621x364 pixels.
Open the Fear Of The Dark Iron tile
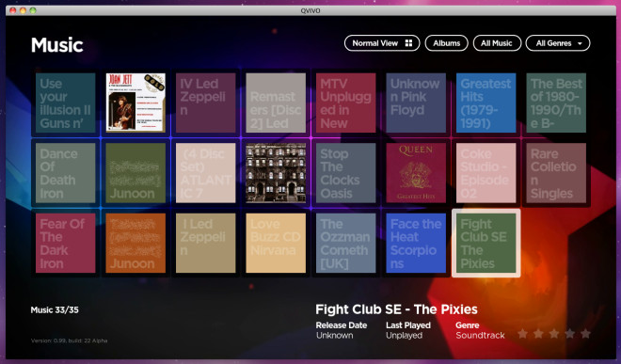click(65, 244)
